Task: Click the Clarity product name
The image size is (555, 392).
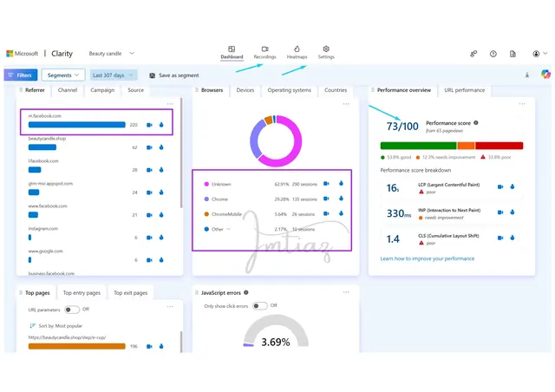Action: pos(62,54)
